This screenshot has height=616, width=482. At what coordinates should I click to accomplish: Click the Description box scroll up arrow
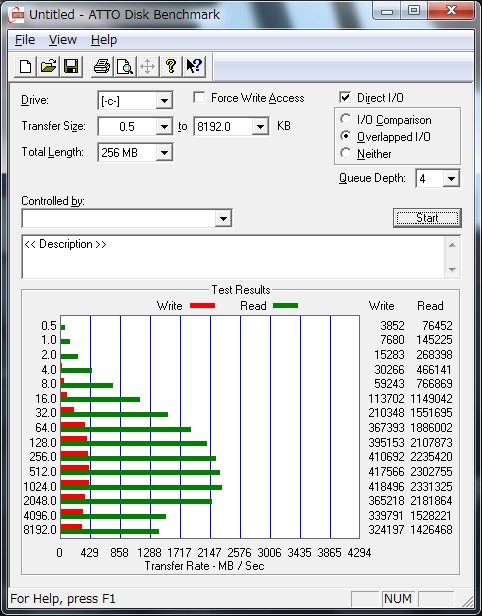click(x=452, y=246)
